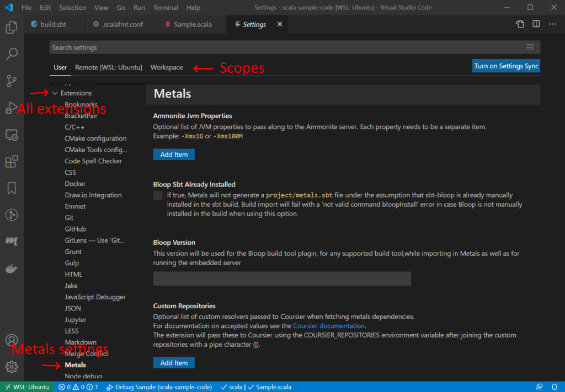Switch to the Workspace settings scope
Screen dimensions: 565x392
[167, 67]
